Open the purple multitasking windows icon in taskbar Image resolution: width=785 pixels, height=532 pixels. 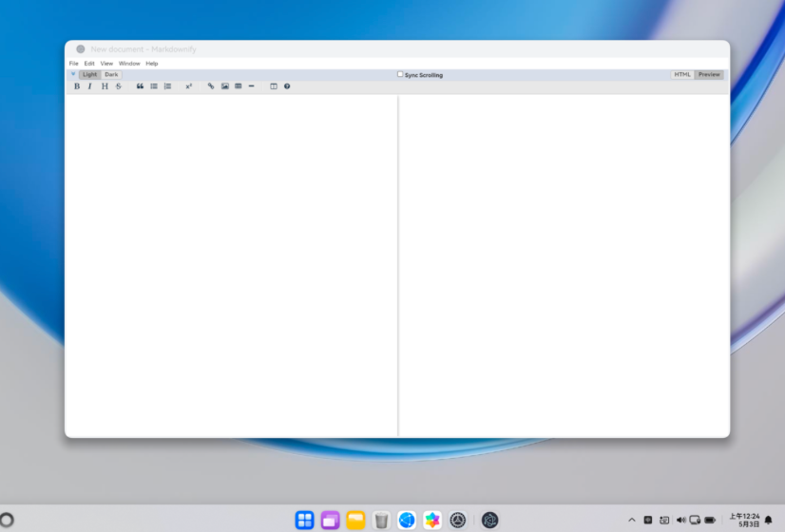331,520
